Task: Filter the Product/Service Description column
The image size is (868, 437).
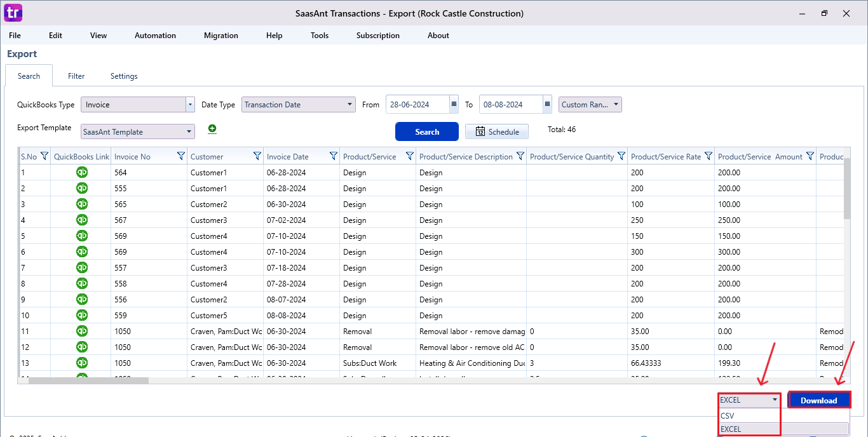Action: point(520,156)
